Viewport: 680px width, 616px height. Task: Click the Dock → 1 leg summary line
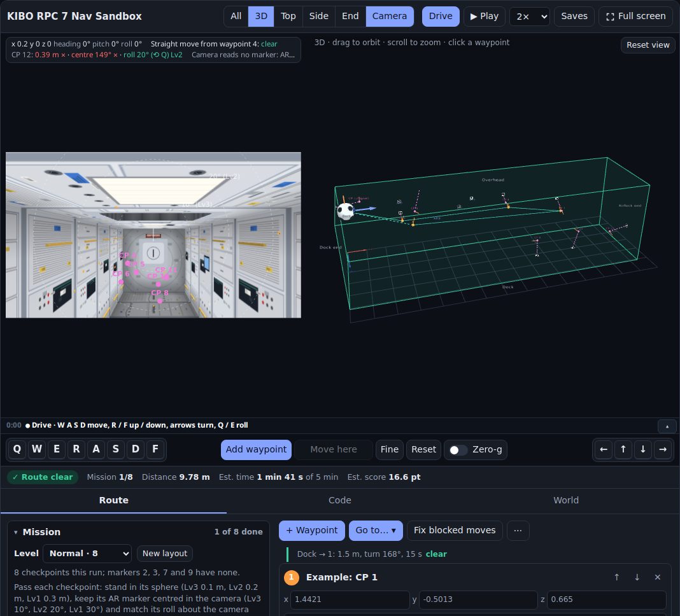[x=372, y=554]
